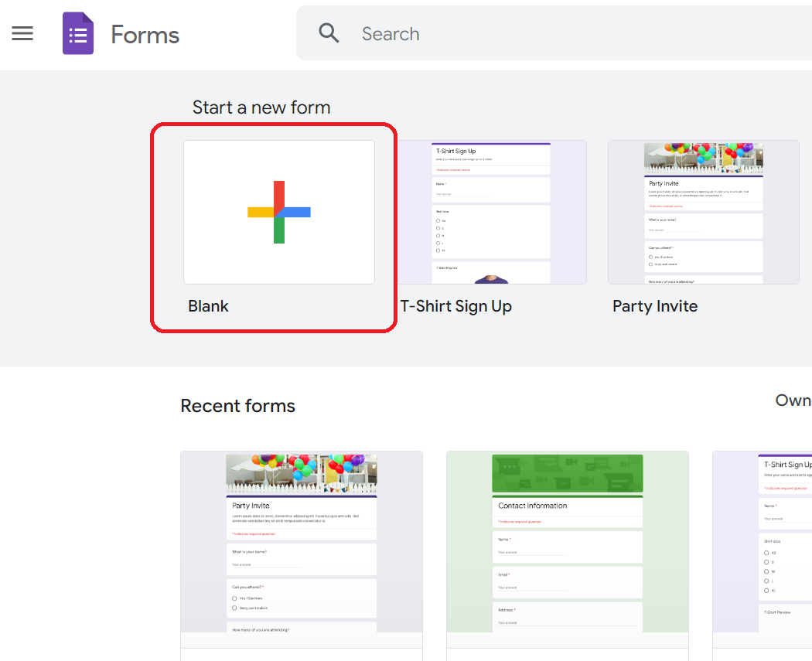Open the T-Shirt Sign Up template

(490, 212)
